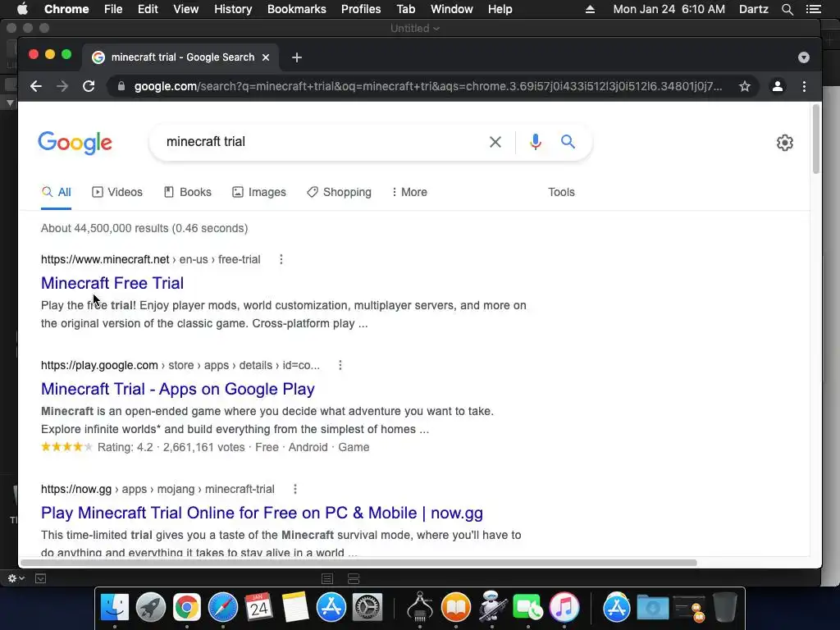This screenshot has width=840, height=630.
Task: Go back to the previous page
Action: coord(36,86)
